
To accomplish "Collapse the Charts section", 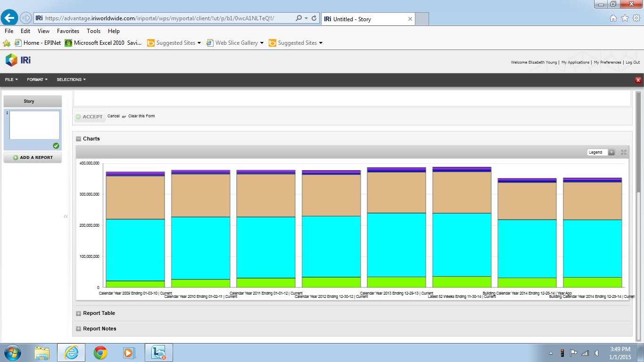I will click(x=79, y=139).
